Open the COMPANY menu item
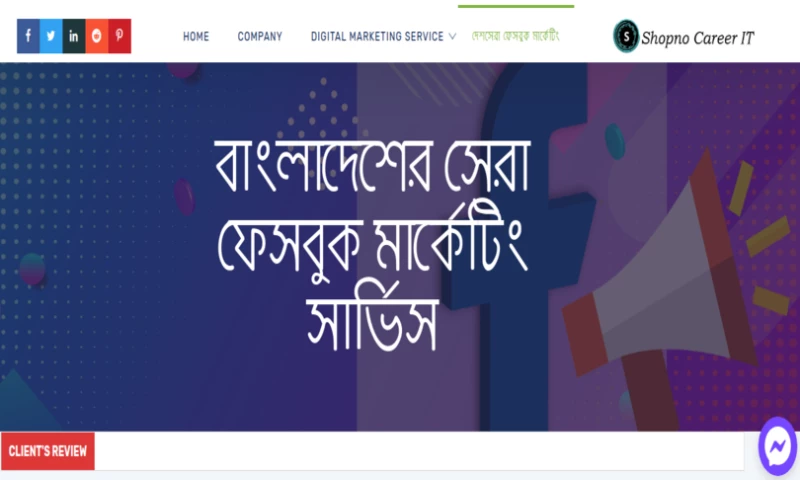Screen dimensions: 800x480 coord(260,37)
